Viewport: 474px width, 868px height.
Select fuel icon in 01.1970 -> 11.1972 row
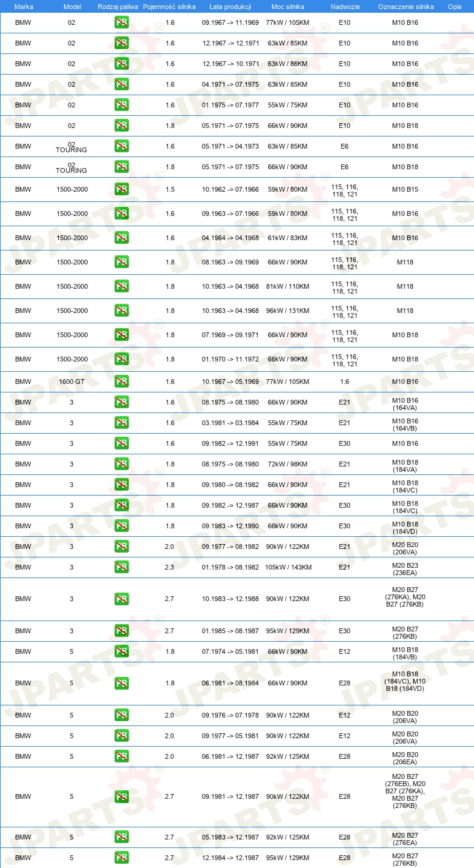[121, 359]
